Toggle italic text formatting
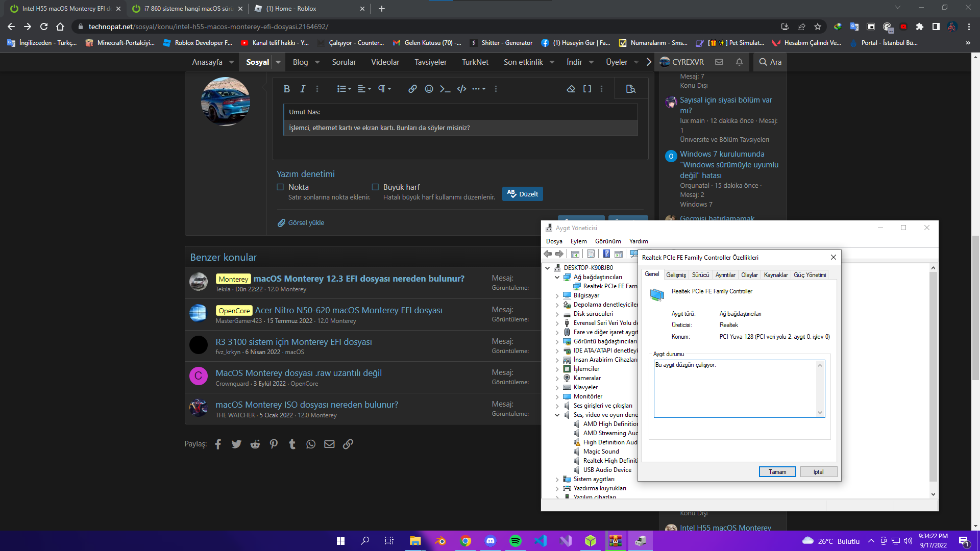 pos(303,89)
